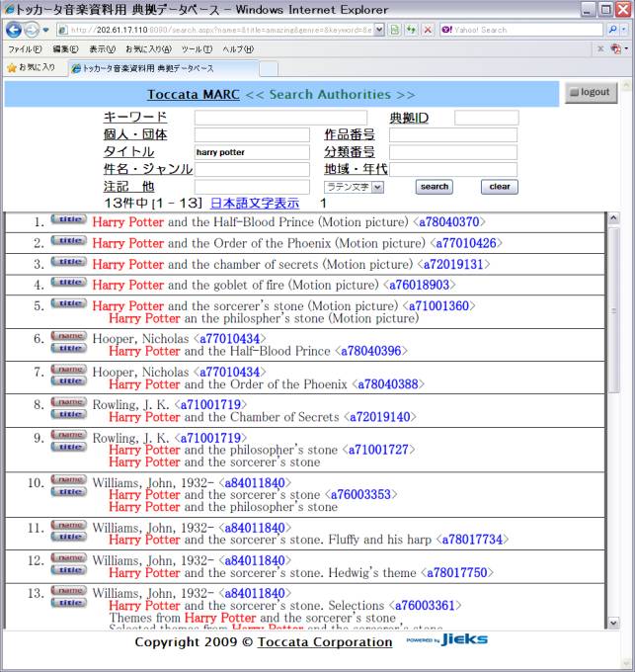Click the 分類番号 input field
Screen dimensions: 635x672
pos(453,152)
